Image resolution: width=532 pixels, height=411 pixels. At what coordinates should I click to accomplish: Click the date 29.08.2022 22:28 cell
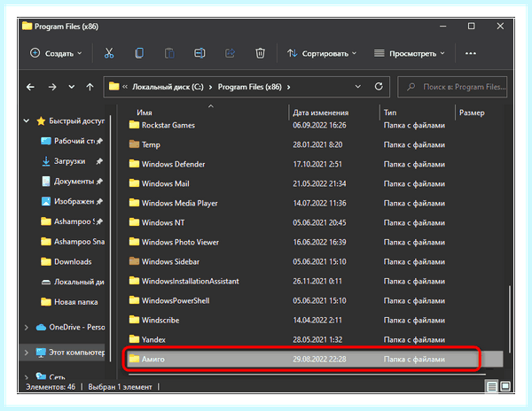pos(319,359)
